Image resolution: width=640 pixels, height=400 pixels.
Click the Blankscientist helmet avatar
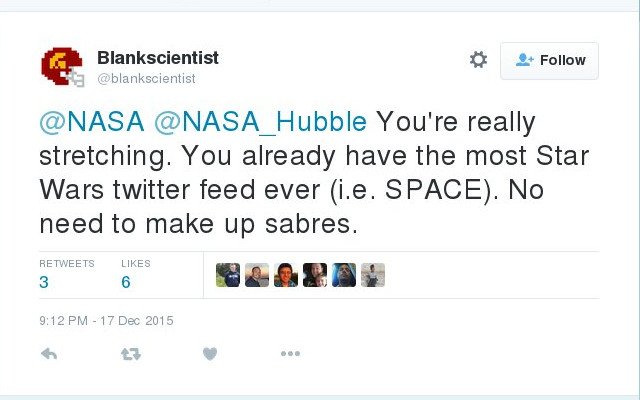pyautogui.click(x=62, y=67)
